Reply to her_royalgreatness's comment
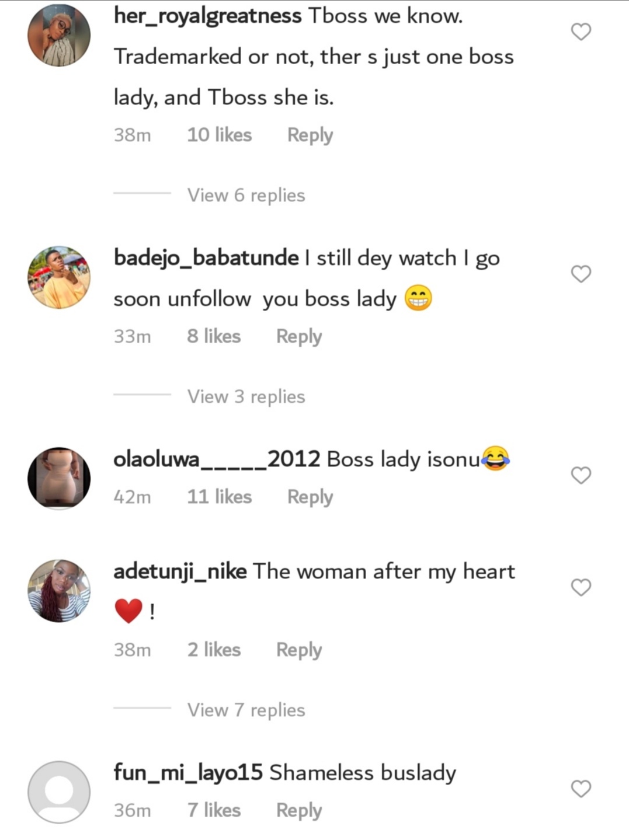This screenshot has width=629, height=840. tap(310, 135)
